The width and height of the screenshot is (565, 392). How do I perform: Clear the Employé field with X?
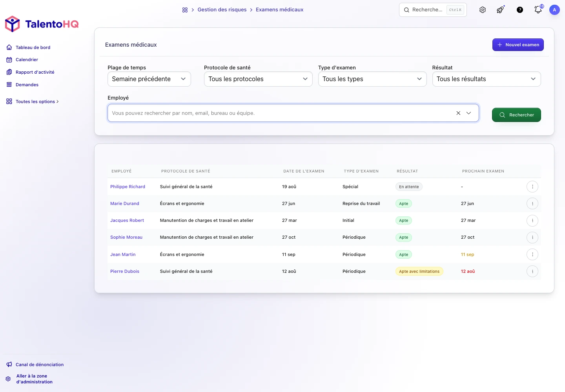tap(458, 113)
